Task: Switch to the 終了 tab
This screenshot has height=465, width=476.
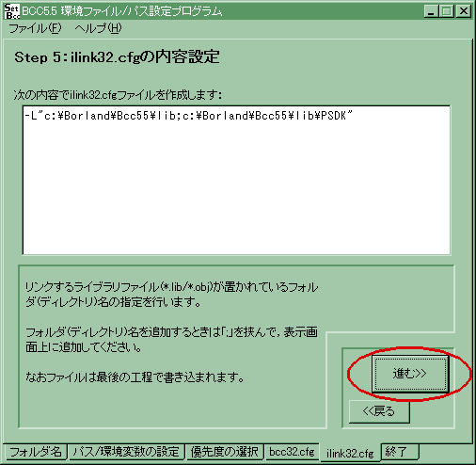Action: point(400,452)
